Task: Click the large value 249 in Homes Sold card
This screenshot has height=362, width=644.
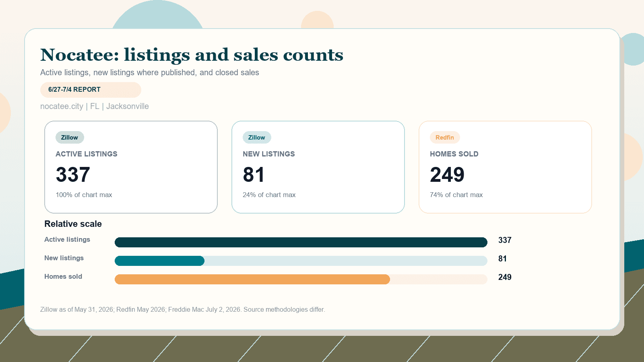Action: coord(447,175)
